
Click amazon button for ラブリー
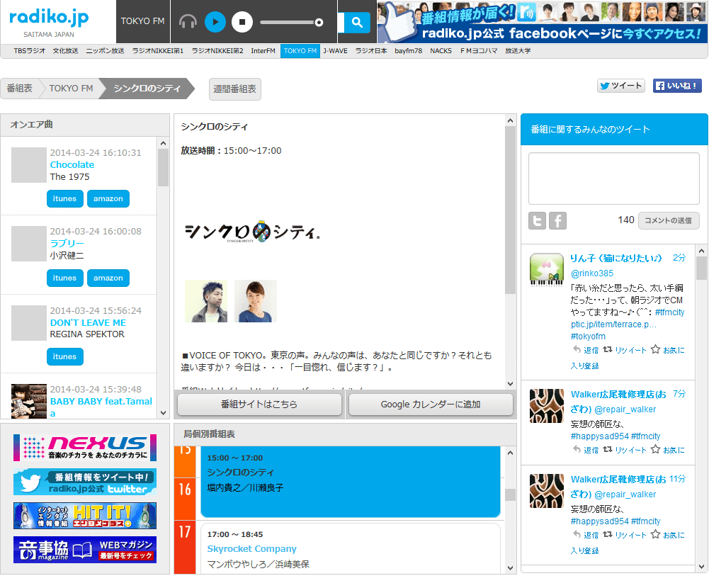click(108, 278)
